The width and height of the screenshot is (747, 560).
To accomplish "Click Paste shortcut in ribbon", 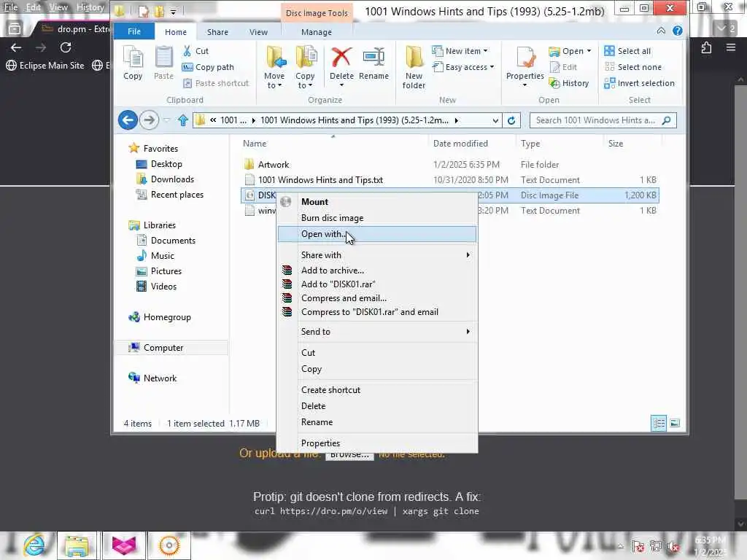I will 216,83.
